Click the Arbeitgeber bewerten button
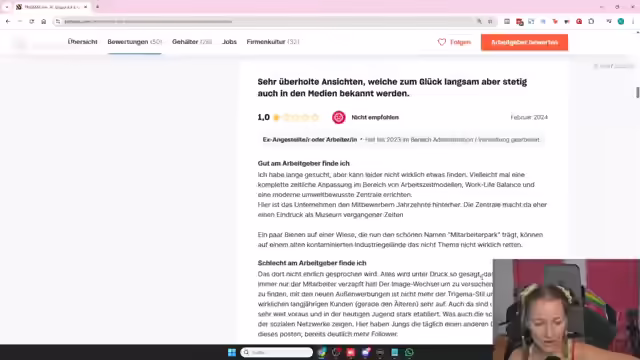This screenshot has width=640, height=360. click(x=524, y=42)
